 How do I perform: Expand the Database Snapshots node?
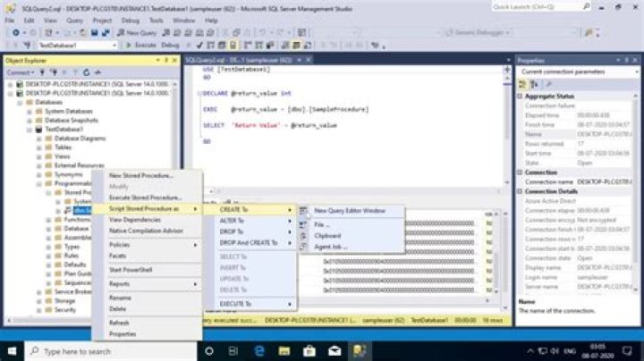tap(30, 121)
